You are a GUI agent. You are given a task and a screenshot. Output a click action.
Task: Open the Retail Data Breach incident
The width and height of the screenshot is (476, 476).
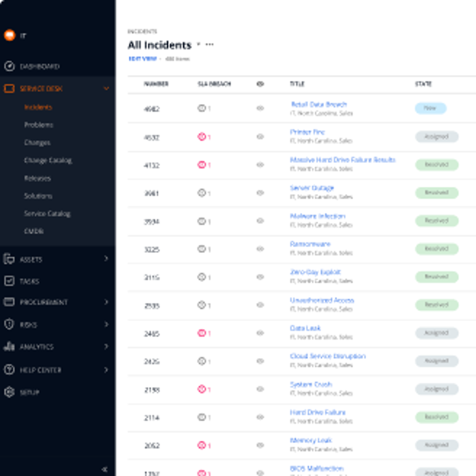(x=319, y=104)
